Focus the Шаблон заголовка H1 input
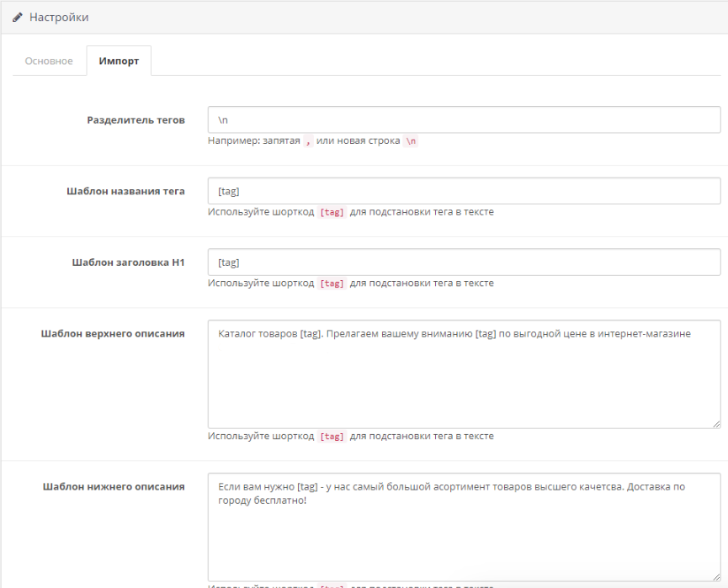The height and width of the screenshot is (588, 728). click(464, 262)
